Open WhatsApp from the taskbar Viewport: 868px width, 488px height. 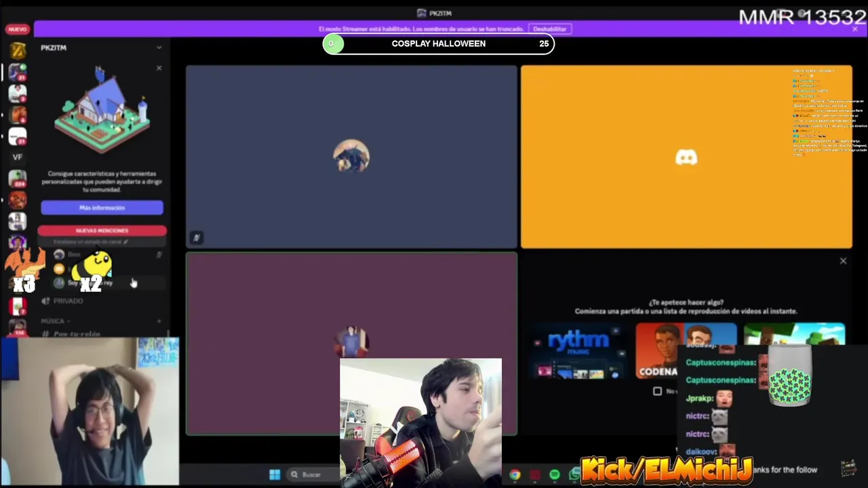(574, 474)
